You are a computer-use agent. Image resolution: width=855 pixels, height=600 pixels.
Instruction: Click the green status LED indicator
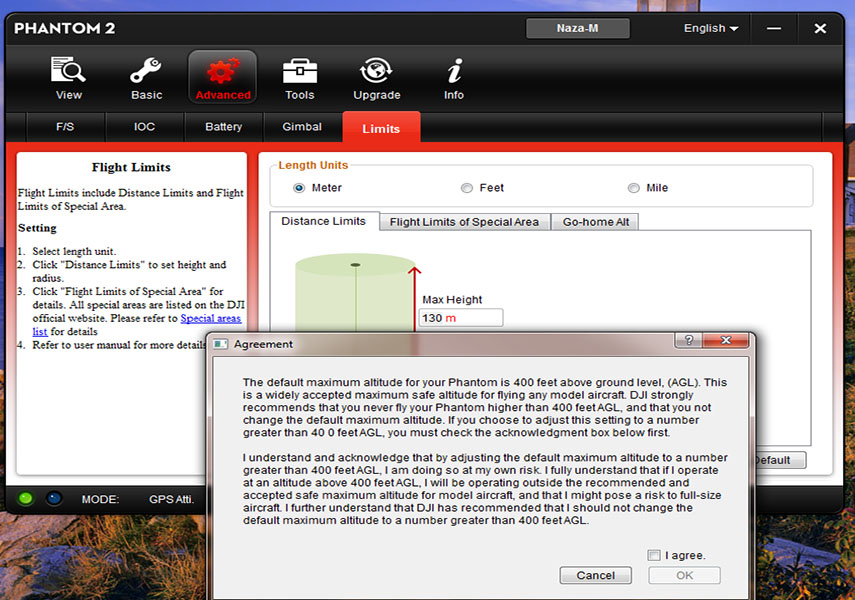[x=25, y=498]
